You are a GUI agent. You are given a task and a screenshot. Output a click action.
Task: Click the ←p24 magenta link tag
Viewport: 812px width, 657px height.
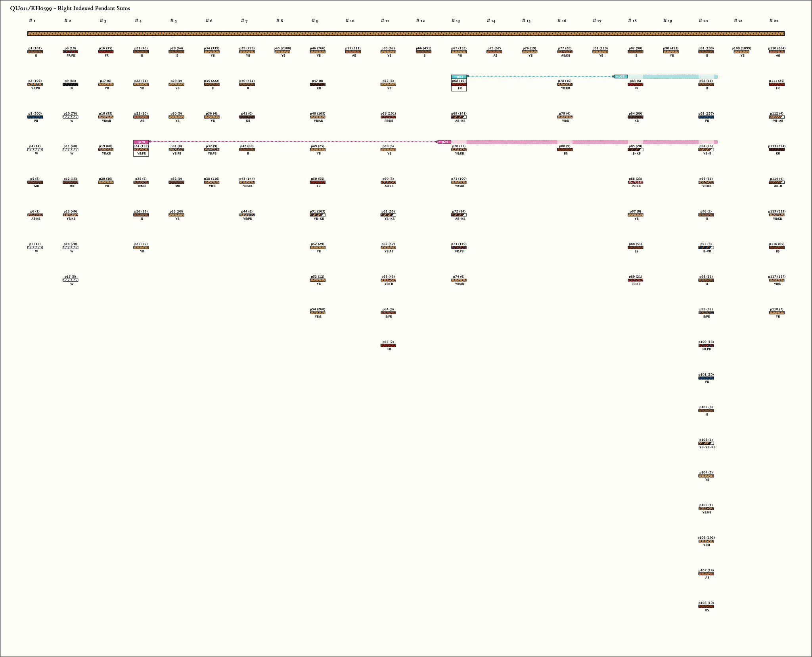click(x=444, y=142)
